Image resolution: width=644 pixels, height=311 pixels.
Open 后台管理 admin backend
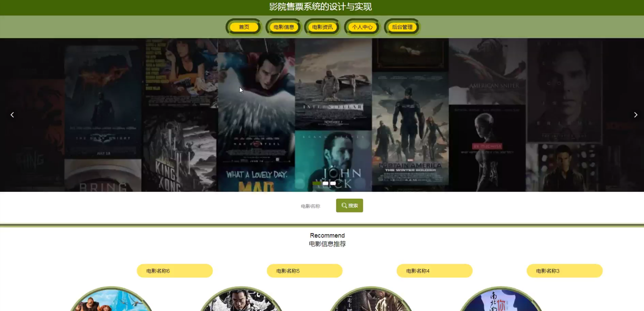pos(402,27)
